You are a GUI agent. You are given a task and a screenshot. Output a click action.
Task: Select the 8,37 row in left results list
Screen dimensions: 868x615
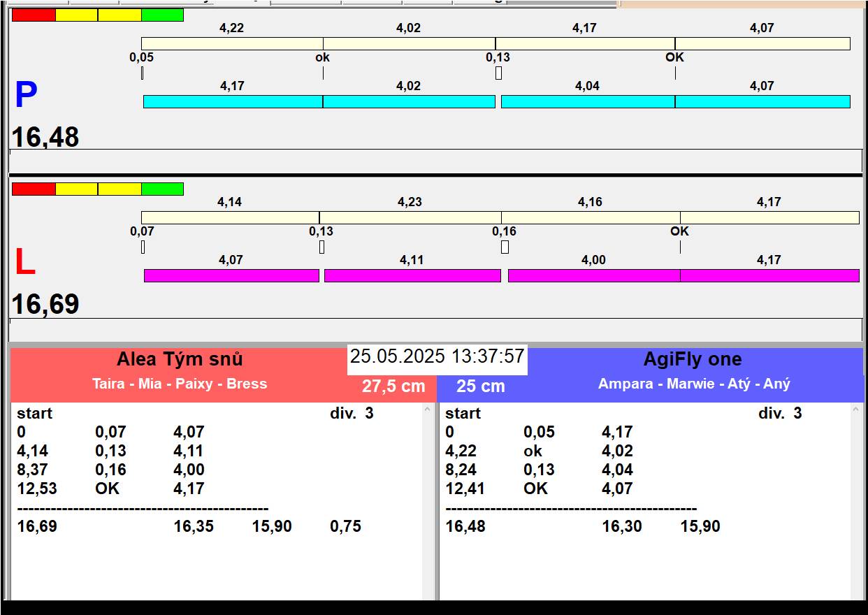click(33, 470)
